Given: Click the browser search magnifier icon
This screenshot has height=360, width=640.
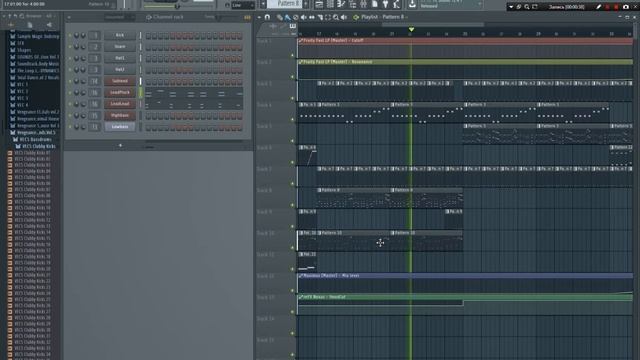Looking at the screenshot, I should tap(22, 16).
